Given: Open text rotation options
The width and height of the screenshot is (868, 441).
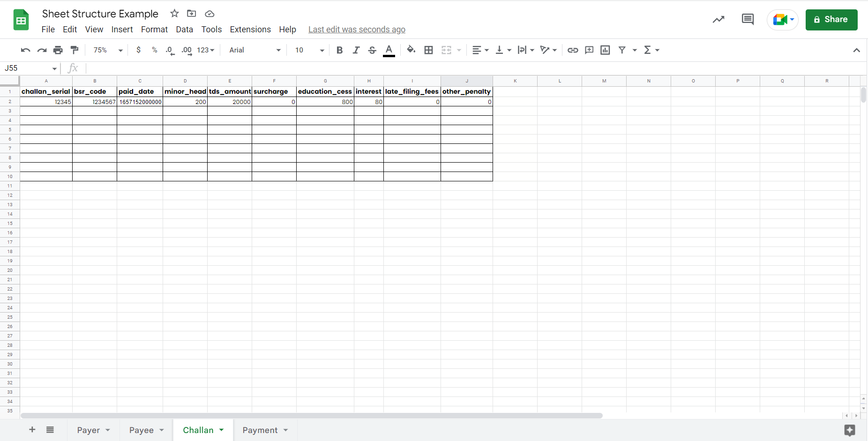Looking at the screenshot, I should (548, 50).
